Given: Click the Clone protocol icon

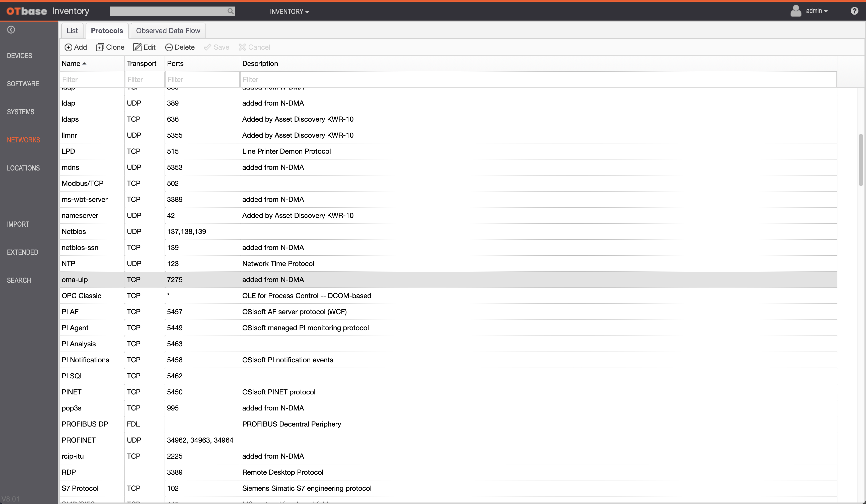Looking at the screenshot, I should pyautogui.click(x=100, y=47).
